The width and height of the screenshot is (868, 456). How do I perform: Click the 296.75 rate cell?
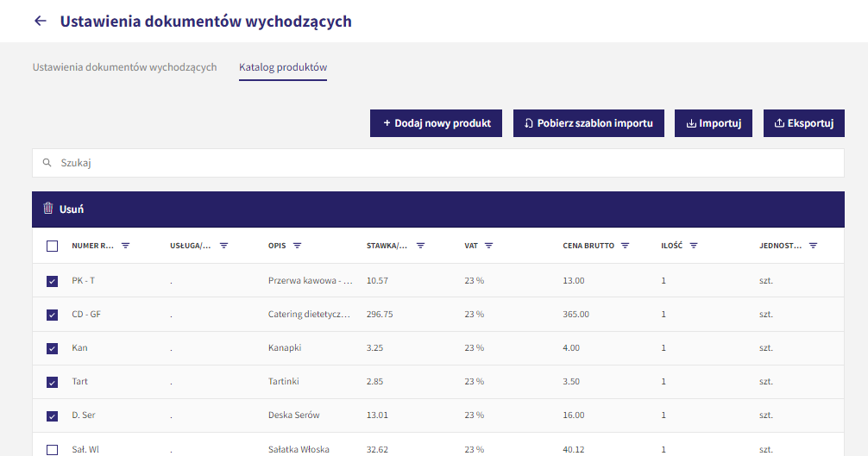pyautogui.click(x=380, y=314)
